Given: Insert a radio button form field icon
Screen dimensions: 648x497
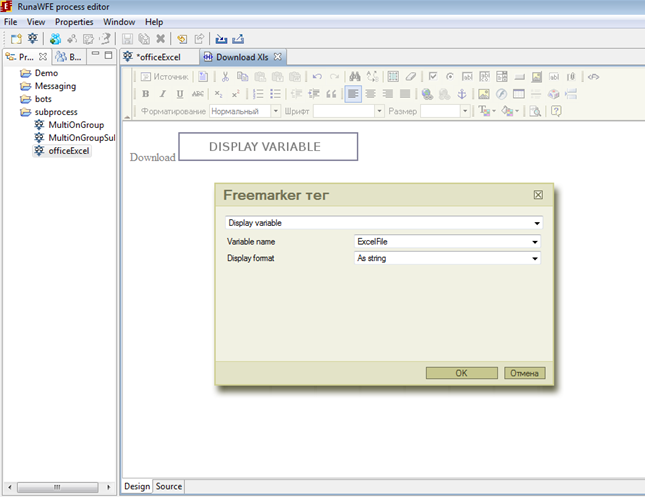Looking at the screenshot, I should [450, 77].
